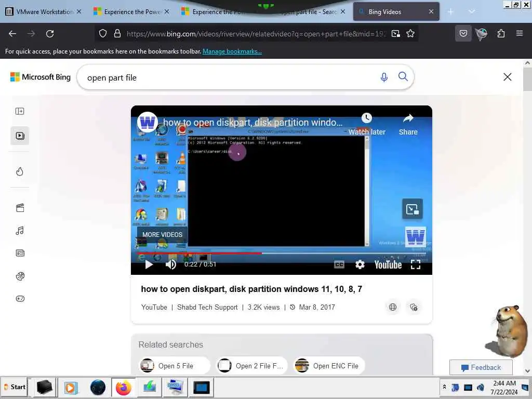
Task: Click the microphone voice search icon
Action: 384,77
